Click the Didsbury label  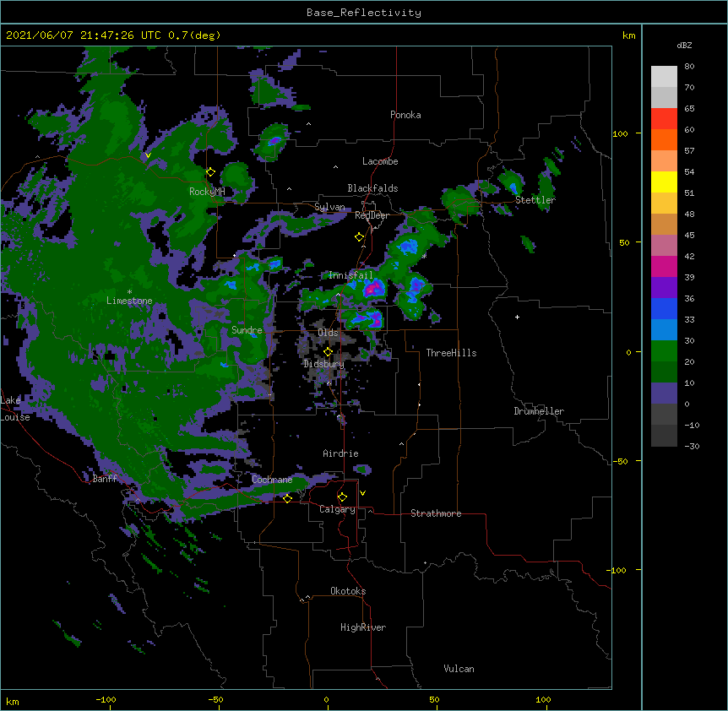[324, 364]
